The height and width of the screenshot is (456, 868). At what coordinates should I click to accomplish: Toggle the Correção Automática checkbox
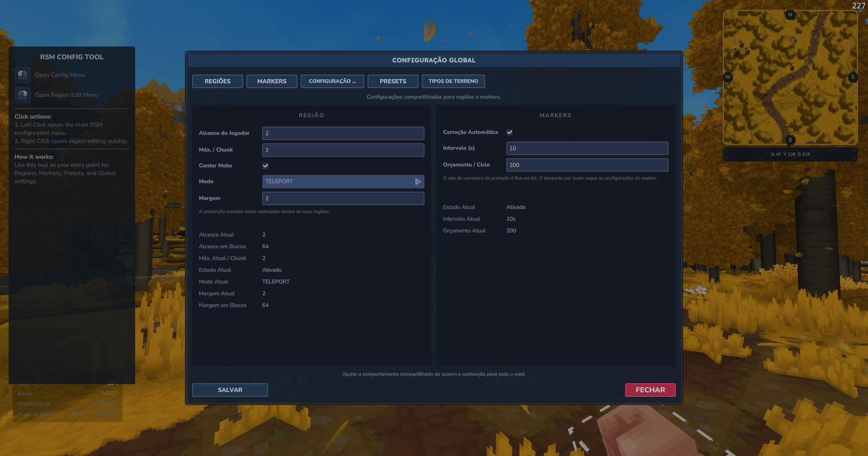(x=509, y=132)
